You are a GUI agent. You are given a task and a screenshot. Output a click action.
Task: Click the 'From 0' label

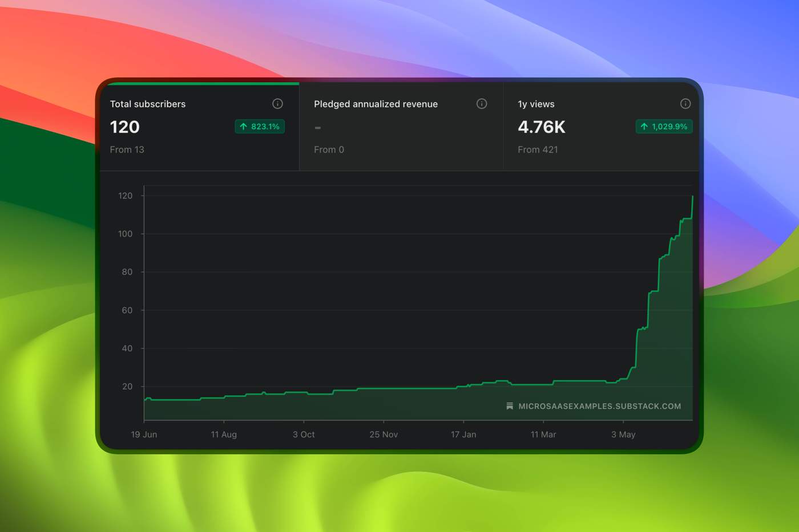329,149
